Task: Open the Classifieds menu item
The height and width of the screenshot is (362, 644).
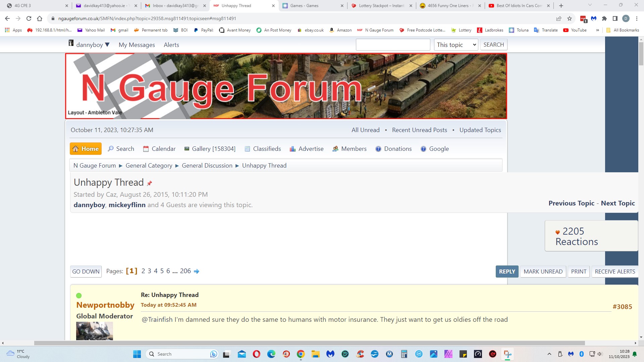Action: 263,149
